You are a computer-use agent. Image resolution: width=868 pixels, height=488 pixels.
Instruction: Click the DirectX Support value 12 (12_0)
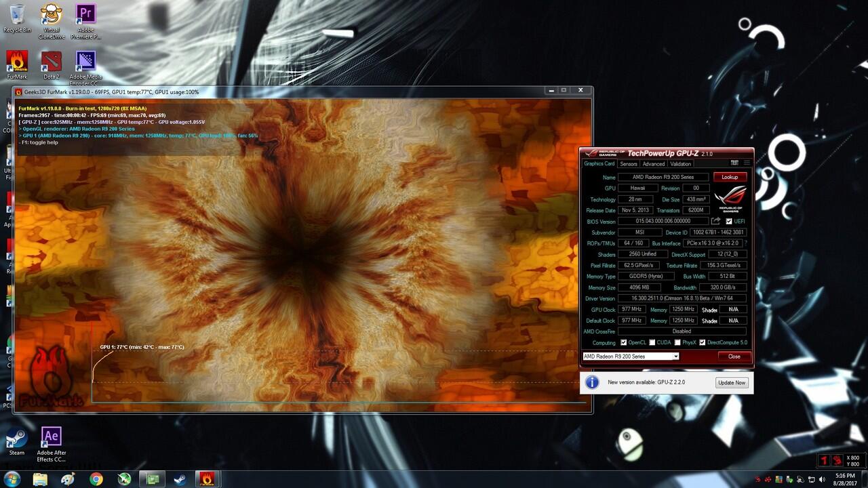pyautogui.click(x=727, y=254)
